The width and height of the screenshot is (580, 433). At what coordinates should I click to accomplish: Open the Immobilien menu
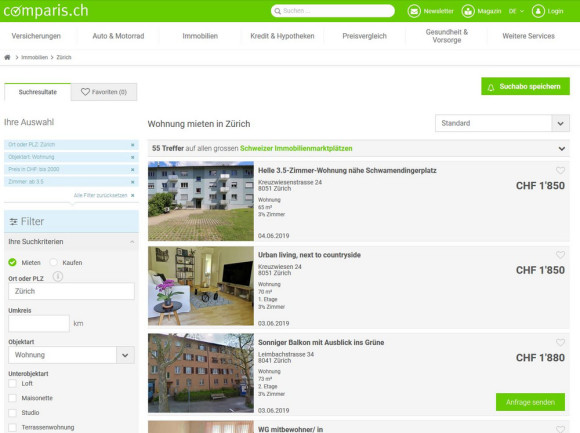point(200,36)
